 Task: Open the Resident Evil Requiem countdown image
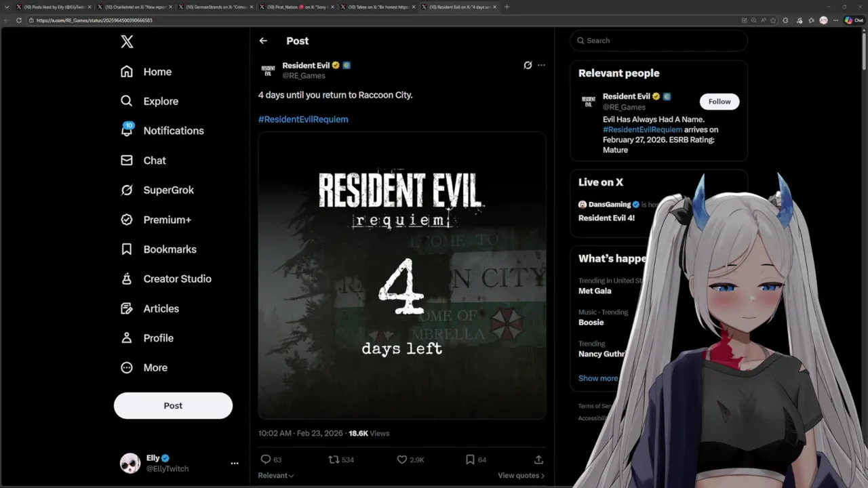pos(402,276)
